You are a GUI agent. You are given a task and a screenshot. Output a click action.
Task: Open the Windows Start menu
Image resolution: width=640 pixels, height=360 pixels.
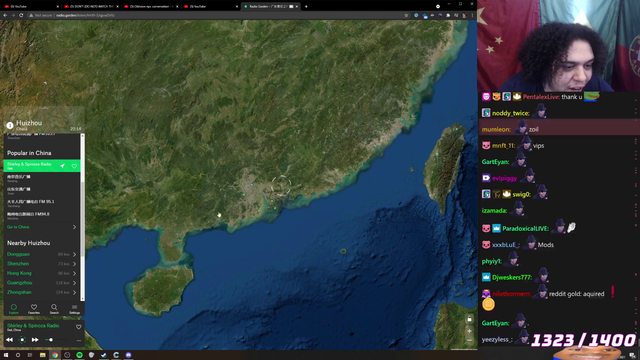coord(6,355)
